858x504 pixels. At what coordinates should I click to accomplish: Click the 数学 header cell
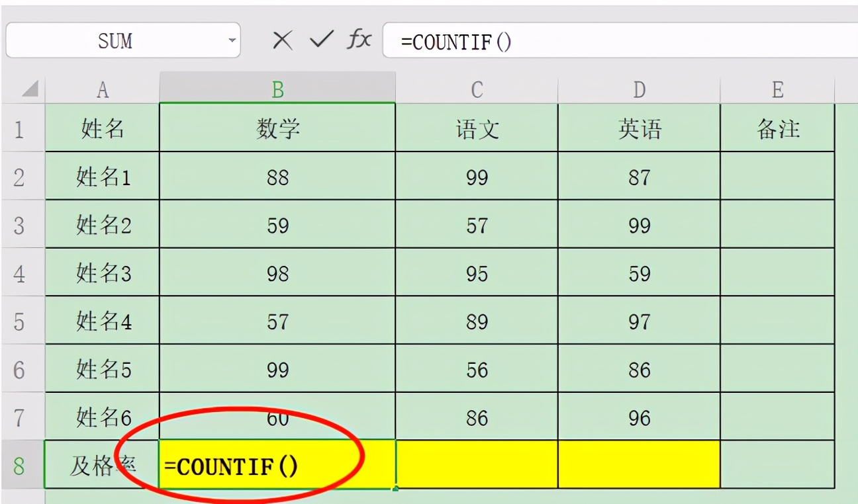point(277,128)
